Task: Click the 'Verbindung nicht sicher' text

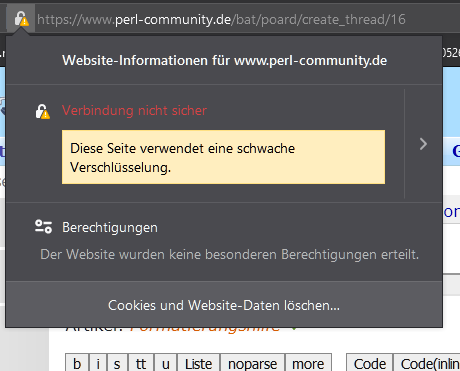Action: pos(134,111)
